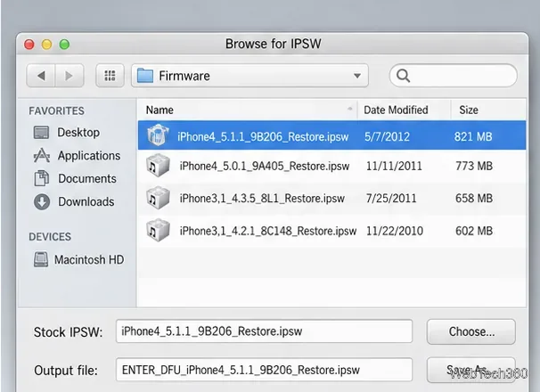The image size is (540, 392).
Task: Click the 7/25/2011 date cell
Action: coord(391,199)
